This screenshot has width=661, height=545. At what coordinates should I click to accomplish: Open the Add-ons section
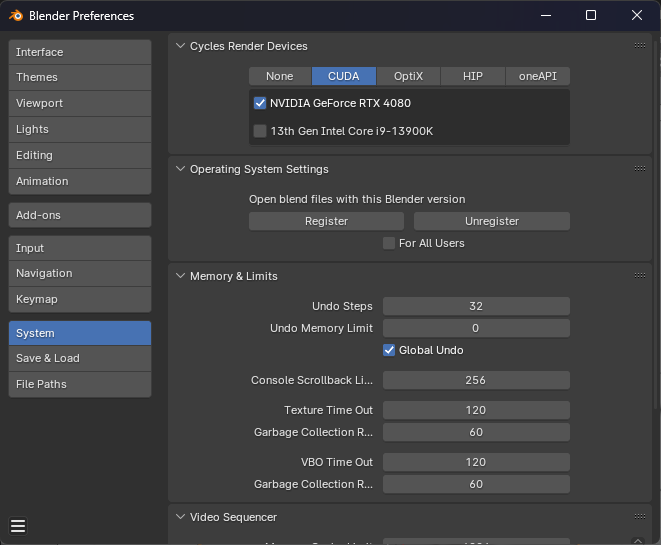[x=80, y=215]
